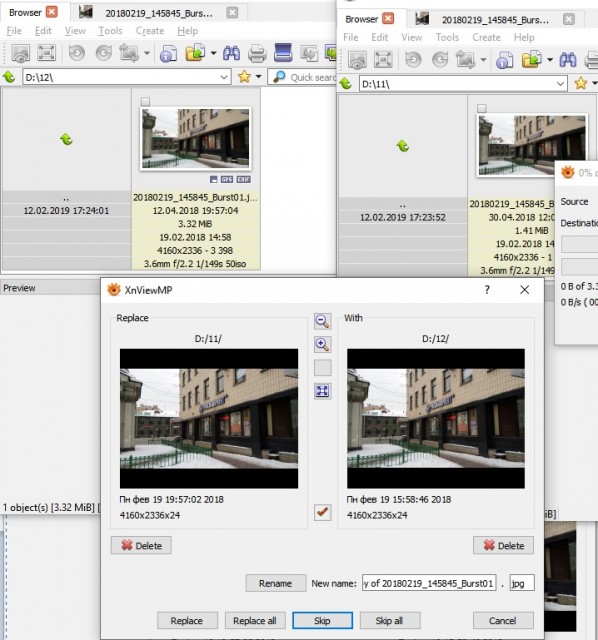Image resolution: width=598 pixels, height=640 pixels.
Task: Close the 20180219_145845_Burs tab in the left window
Action: (x=232, y=12)
